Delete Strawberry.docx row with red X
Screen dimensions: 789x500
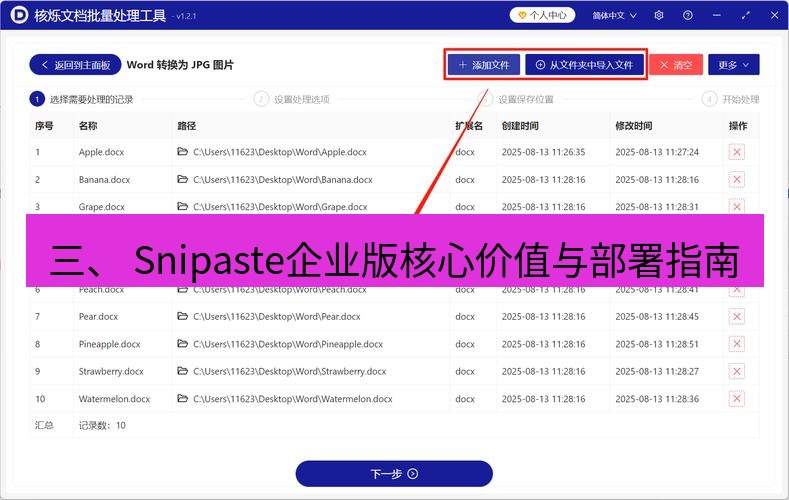click(736, 371)
